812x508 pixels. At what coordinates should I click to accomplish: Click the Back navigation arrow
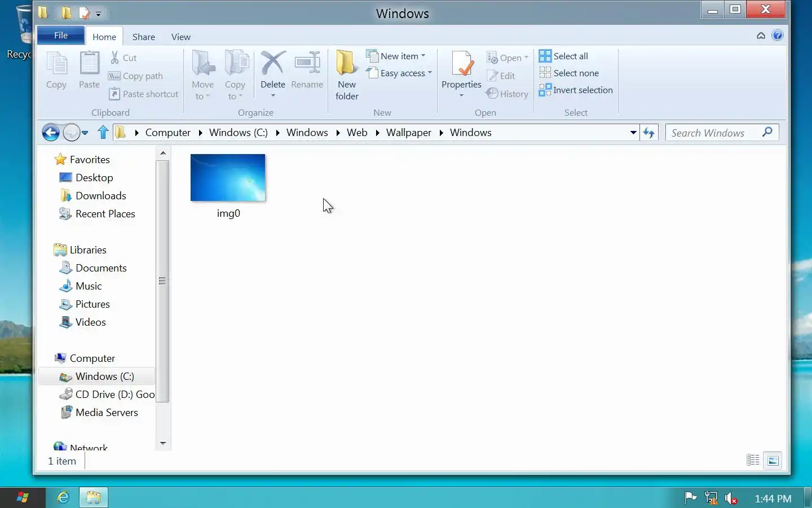click(x=51, y=133)
